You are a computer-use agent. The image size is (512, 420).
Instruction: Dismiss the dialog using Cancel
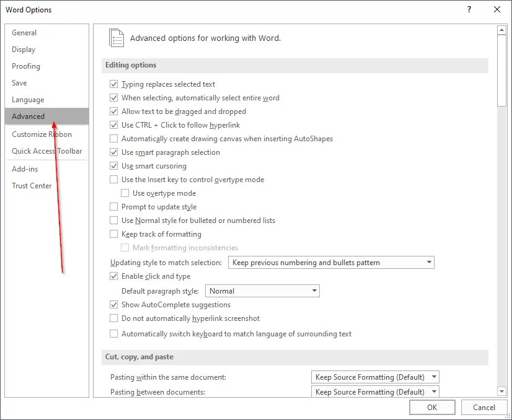click(484, 407)
